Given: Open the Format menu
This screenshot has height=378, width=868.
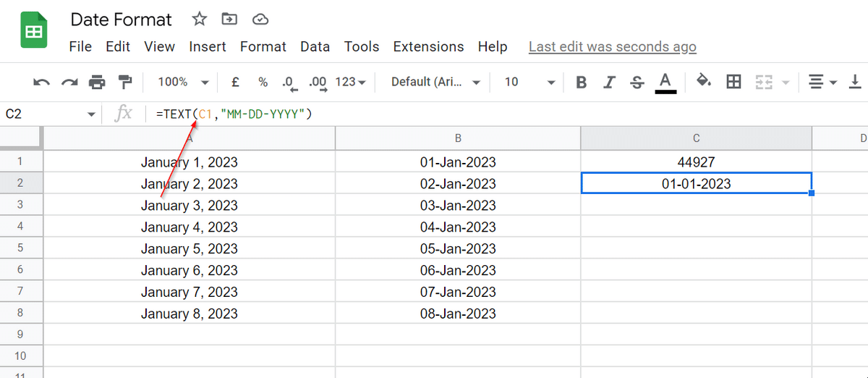Looking at the screenshot, I should [263, 46].
